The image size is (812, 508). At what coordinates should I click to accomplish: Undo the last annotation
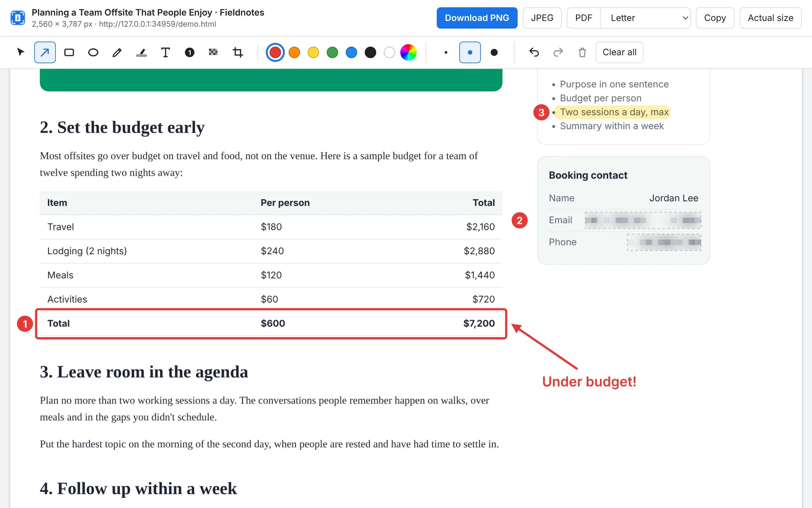pyautogui.click(x=534, y=52)
